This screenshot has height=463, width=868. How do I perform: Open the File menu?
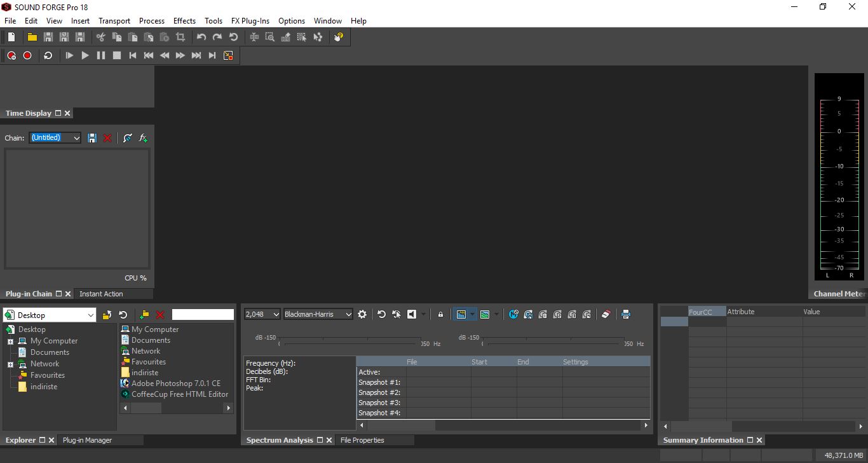[x=10, y=21]
